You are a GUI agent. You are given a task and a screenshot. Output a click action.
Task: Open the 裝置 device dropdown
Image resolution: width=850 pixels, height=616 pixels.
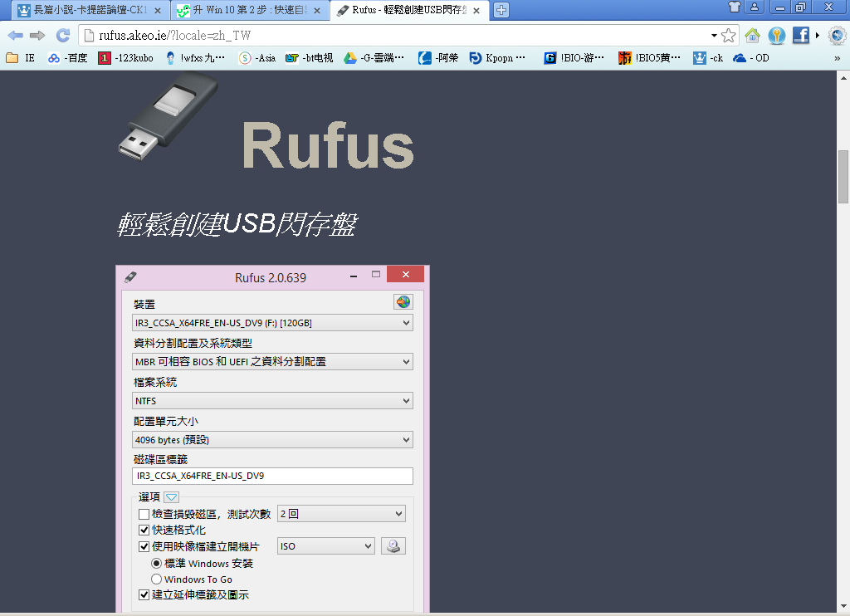pyautogui.click(x=272, y=323)
